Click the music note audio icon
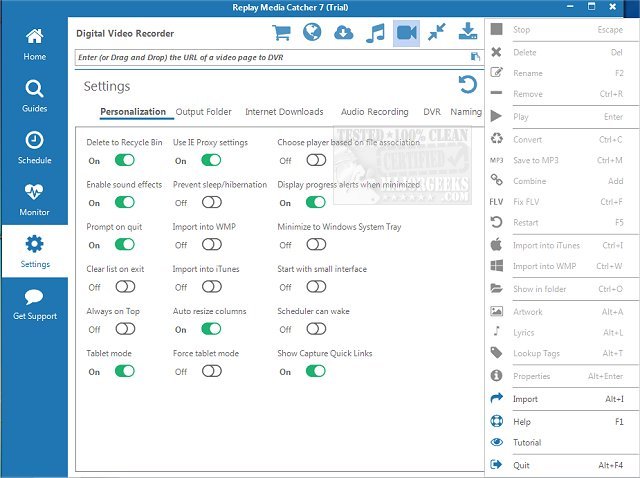Screen dimensions: 640x478 click(375, 33)
